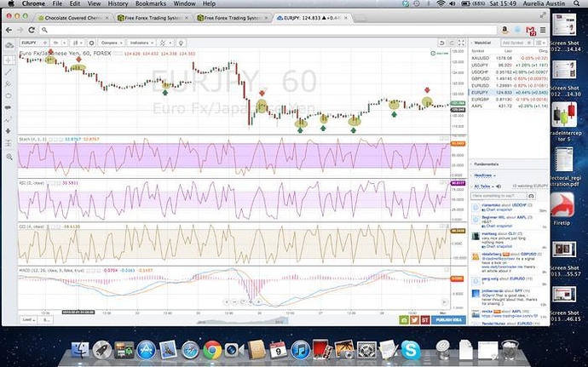Select EURGBP row in watchlist

click(510, 100)
